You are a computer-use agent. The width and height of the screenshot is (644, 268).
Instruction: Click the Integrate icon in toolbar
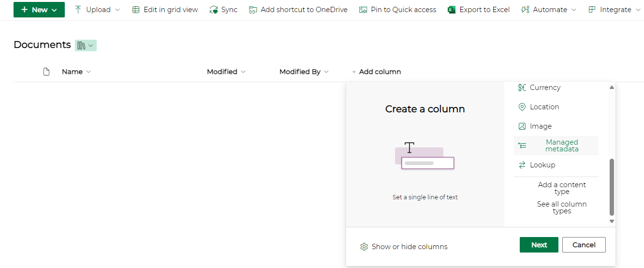592,10
